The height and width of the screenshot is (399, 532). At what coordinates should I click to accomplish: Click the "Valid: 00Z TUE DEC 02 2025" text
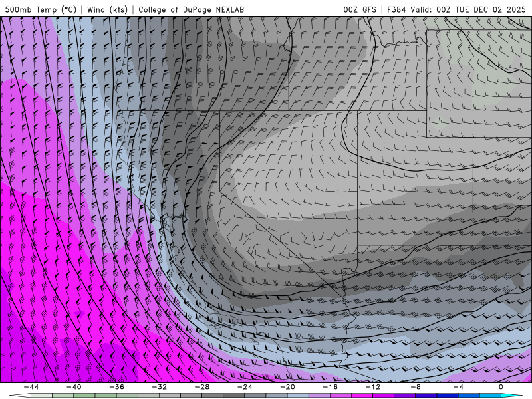tap(468, 9)
